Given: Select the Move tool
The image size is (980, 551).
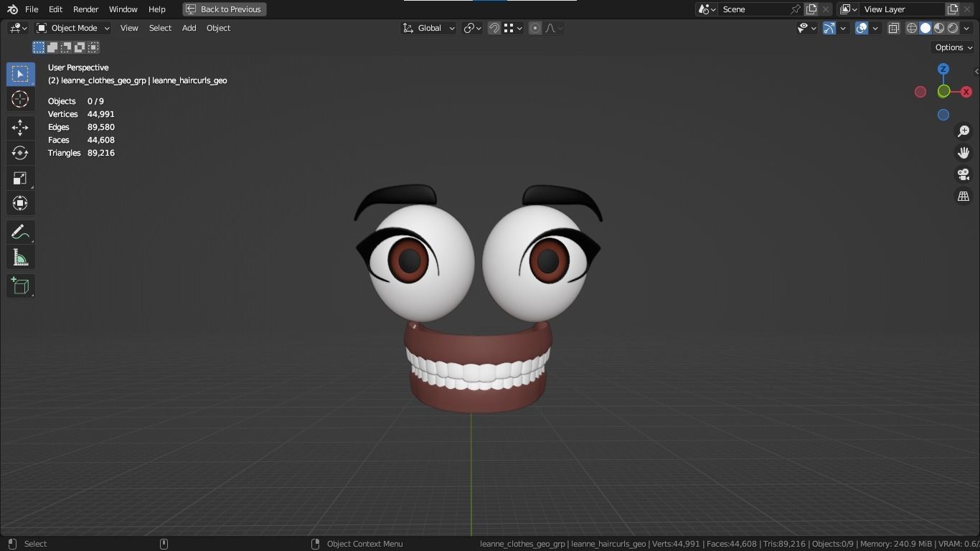Looking at the screenshot, I should pos(20,128).
